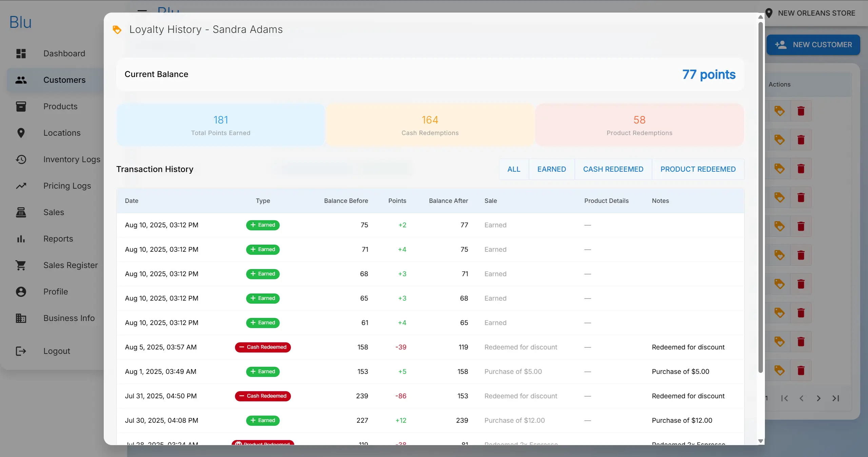Click the NEW CUSTOMER button
The width and height of the screenshot is (868, 457).
coord(814,44)
